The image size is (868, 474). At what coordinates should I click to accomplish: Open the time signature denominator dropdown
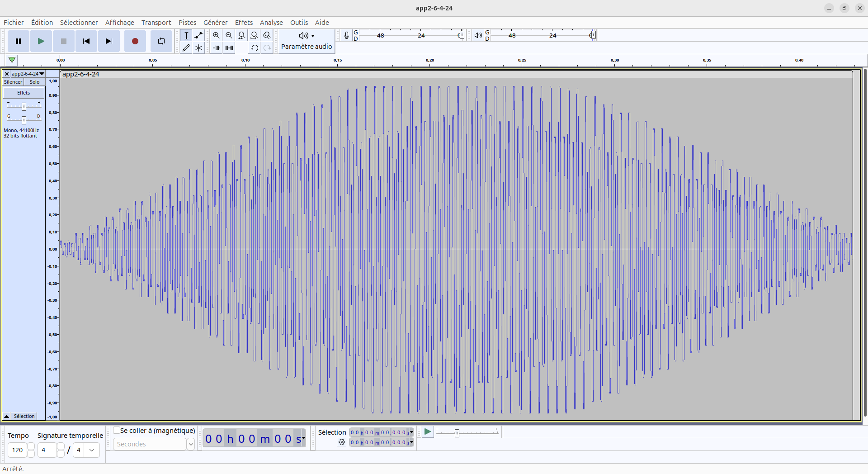[92, 450]
